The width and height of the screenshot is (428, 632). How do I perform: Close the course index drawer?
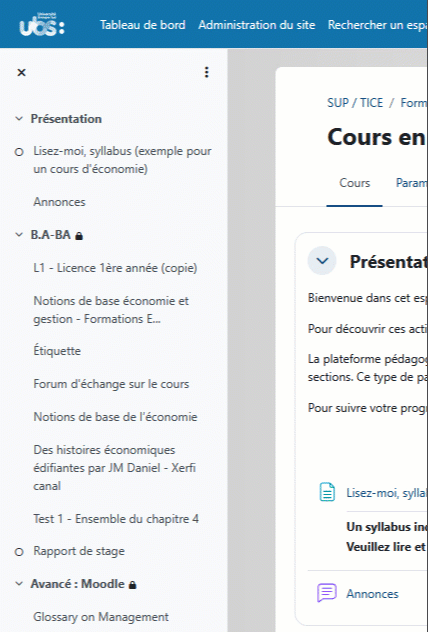coord(21,73)
